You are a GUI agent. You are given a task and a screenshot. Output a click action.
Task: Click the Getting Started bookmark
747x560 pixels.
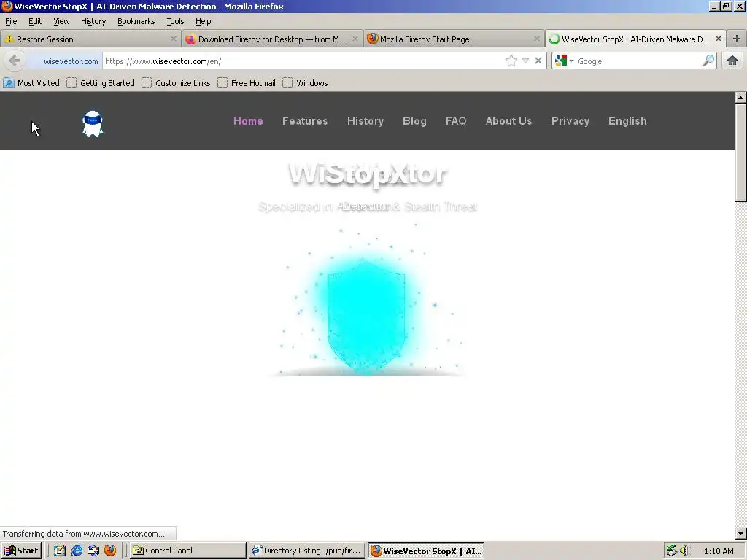point(101,83)
